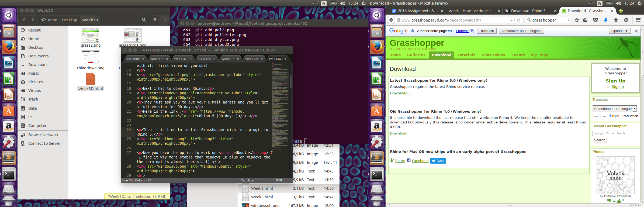Go to Firefox home page icon
Viewport: 644px width, 207px height.
[616, 20]
